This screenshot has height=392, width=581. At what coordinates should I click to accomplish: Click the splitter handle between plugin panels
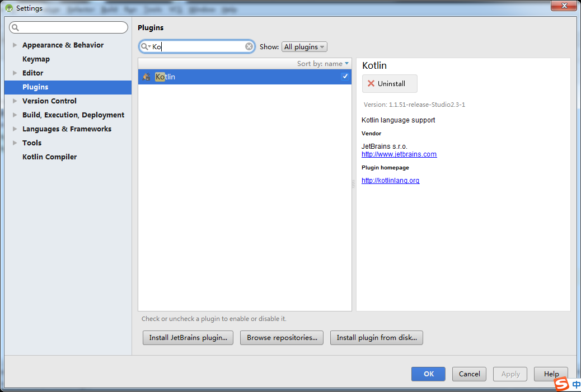[354, 183]
